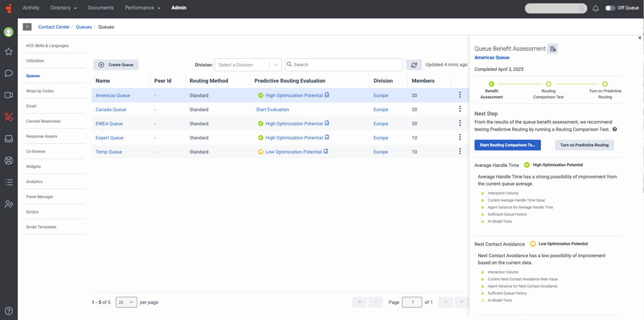The height and width of the screenshot is (320, 644).
Task: Close the Queue Benefit Assessment panel
Action: click(x=640, y=38)
